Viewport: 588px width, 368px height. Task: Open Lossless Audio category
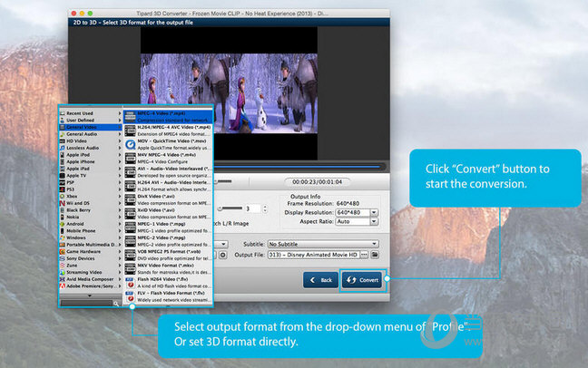pyautogui.click(x=91, y=148)
